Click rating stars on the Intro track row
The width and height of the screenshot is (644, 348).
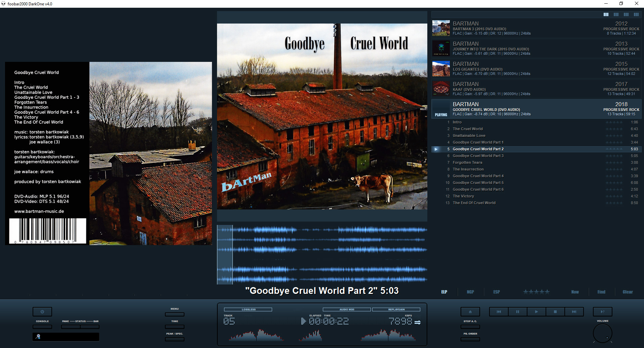point(614,122)
